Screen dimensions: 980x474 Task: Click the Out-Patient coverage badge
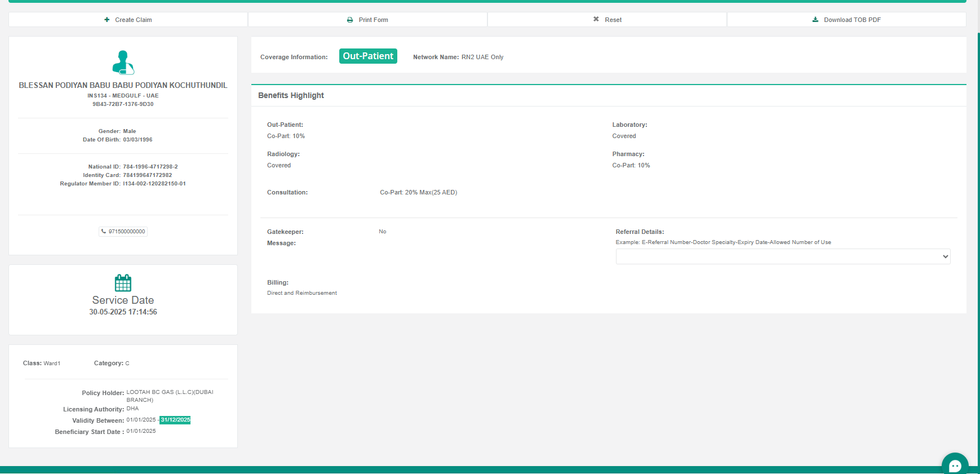point(368,56)
